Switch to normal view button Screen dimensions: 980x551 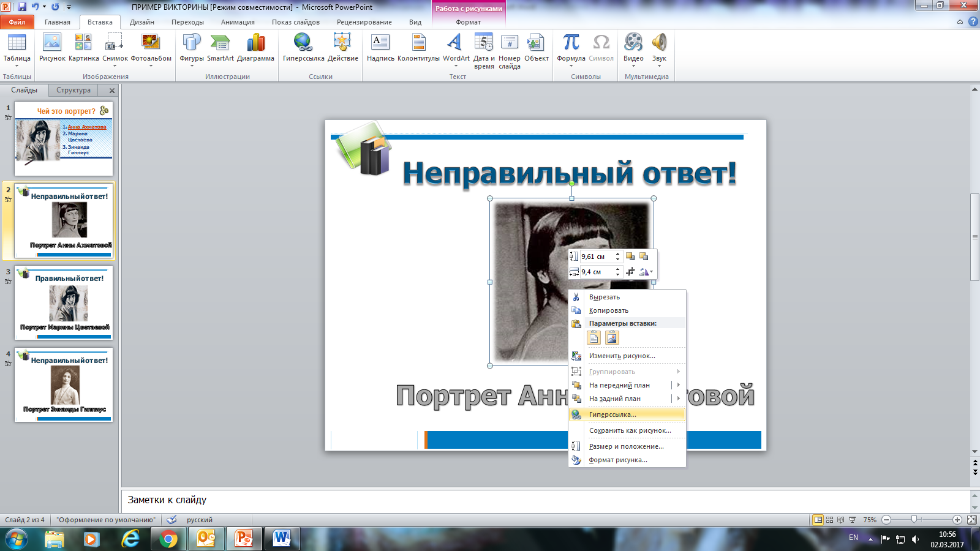818,520
